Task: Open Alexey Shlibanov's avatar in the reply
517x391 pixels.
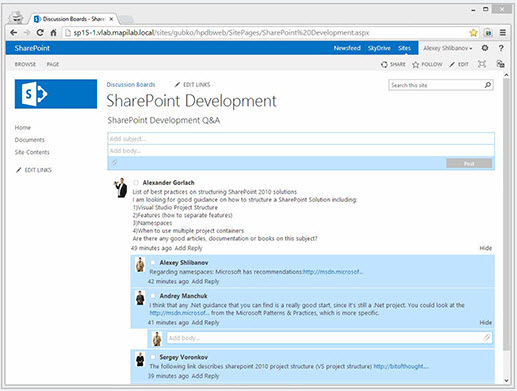Action: (140, 265)
